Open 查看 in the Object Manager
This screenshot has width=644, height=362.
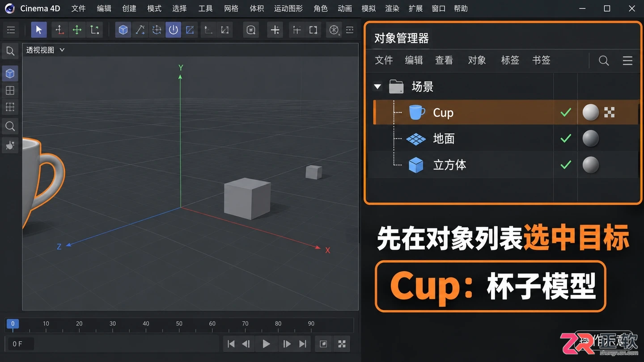coord(444,60)
